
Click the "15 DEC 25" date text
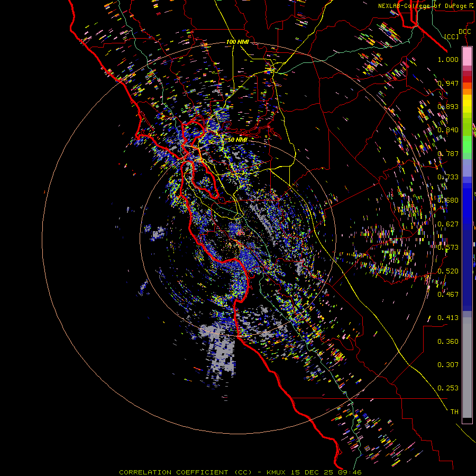coord(313,472)
